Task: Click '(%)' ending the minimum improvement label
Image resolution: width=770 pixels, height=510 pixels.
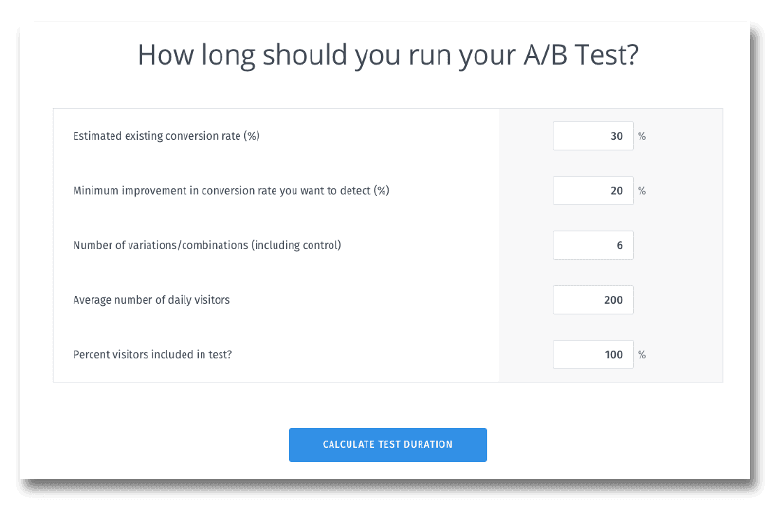Action: [381, 190]
